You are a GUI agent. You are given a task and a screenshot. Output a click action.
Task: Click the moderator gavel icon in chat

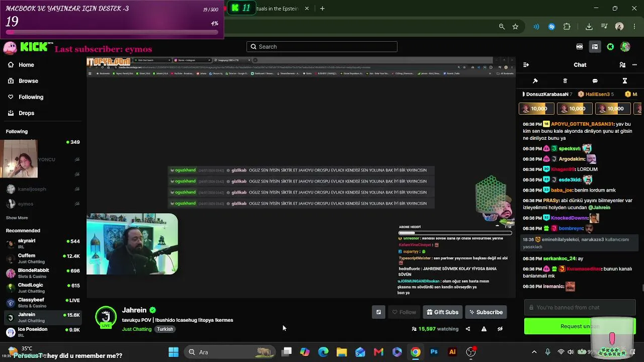click(535, 81)
